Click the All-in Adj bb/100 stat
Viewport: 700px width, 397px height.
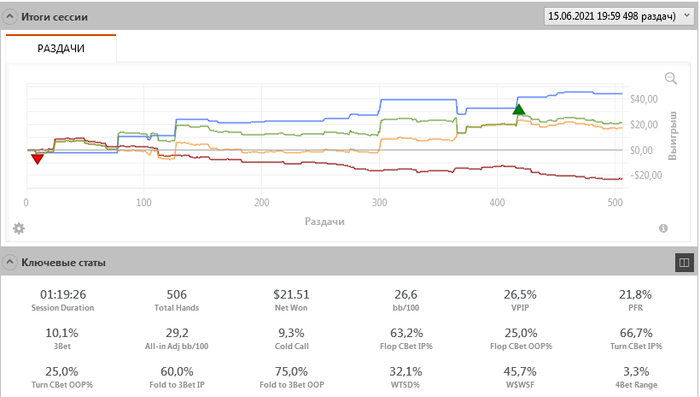(x=177, y=338)
